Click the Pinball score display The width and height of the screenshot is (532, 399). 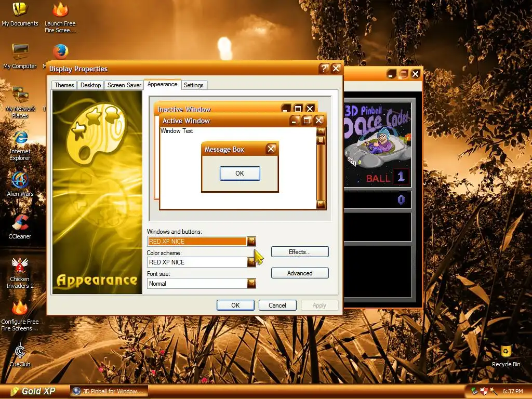point(377,199)
